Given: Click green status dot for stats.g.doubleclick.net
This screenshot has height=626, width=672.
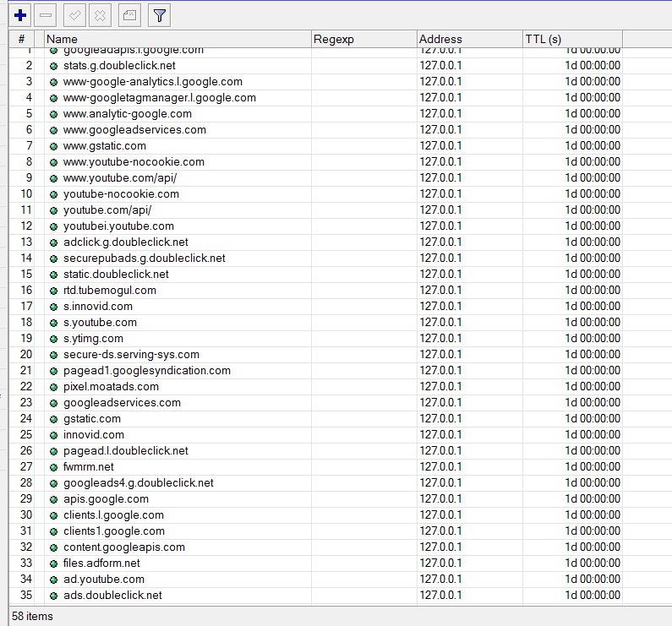Looking at the screenshot, I should click(x=53, y=66).
